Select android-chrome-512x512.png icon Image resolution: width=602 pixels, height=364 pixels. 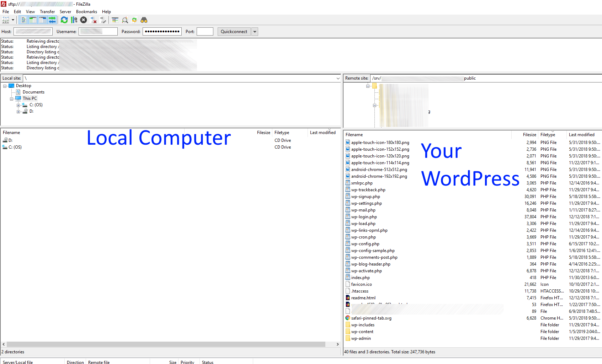coord(348,170)
